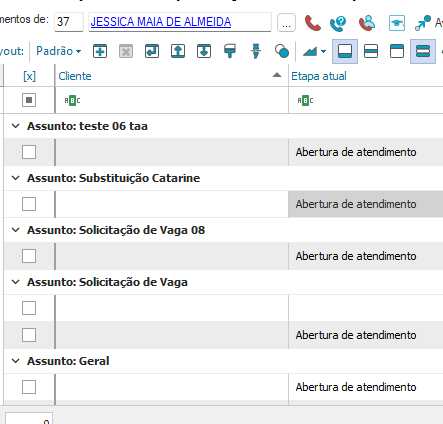This screenshot has height=424, width=443.
Task: Click the paint roller format icon
Action: click(x=230, y=51)
